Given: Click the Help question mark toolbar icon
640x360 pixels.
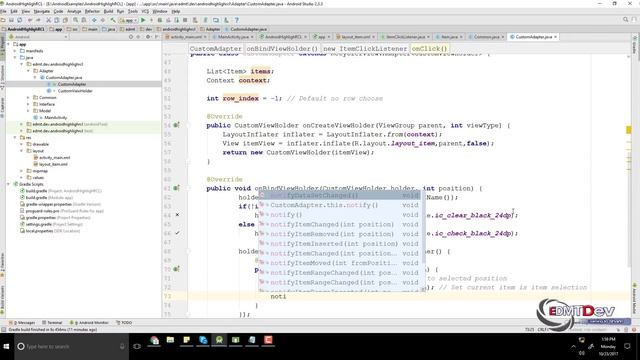Looking at the screenshot, I should (x=236, y=20).
